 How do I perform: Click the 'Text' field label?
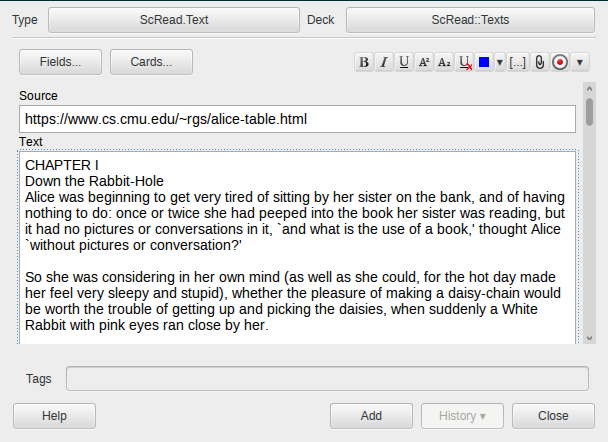(x=31, y=142)
